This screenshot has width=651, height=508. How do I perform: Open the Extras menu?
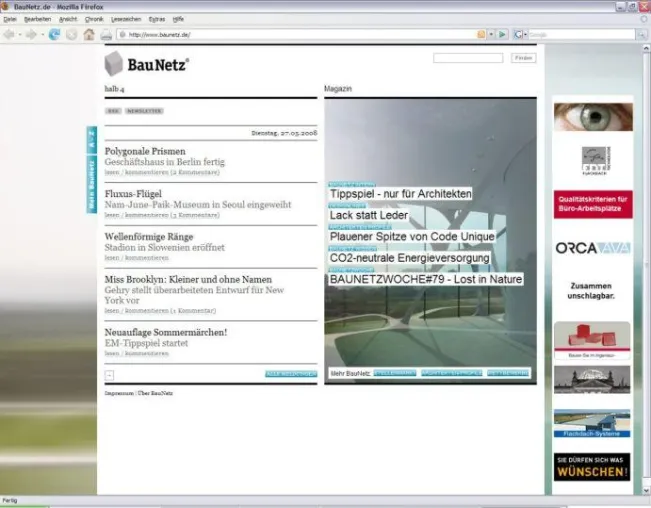[x=157, y=19]
